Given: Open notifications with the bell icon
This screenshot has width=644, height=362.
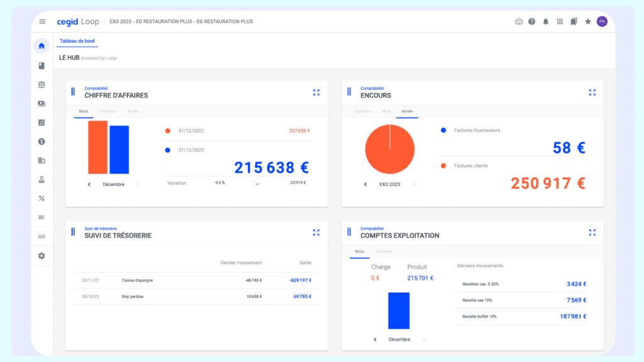Looking at the screenshot, I should pyautogui.click(x=545, y=21).
